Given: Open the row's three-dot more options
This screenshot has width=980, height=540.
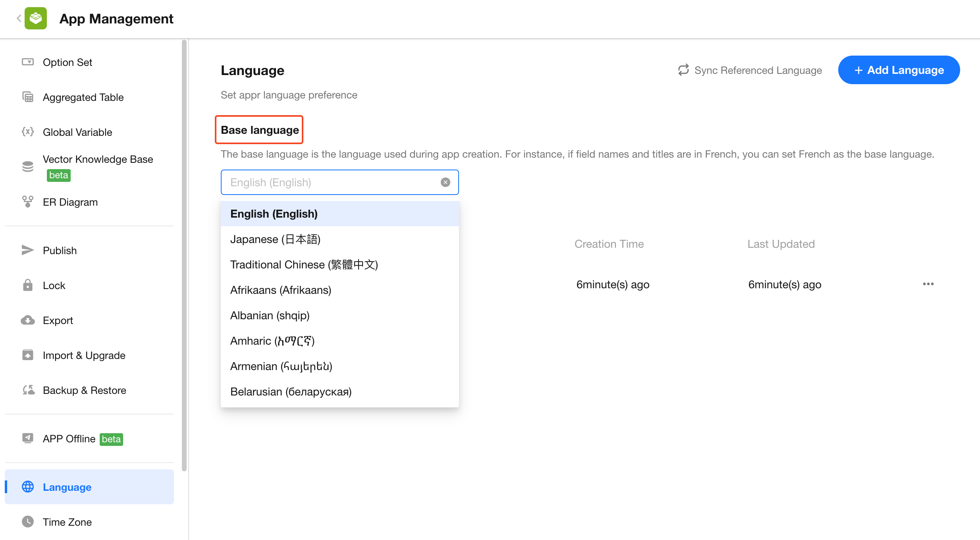Looking at the screenshot, I should click(928, 284).
